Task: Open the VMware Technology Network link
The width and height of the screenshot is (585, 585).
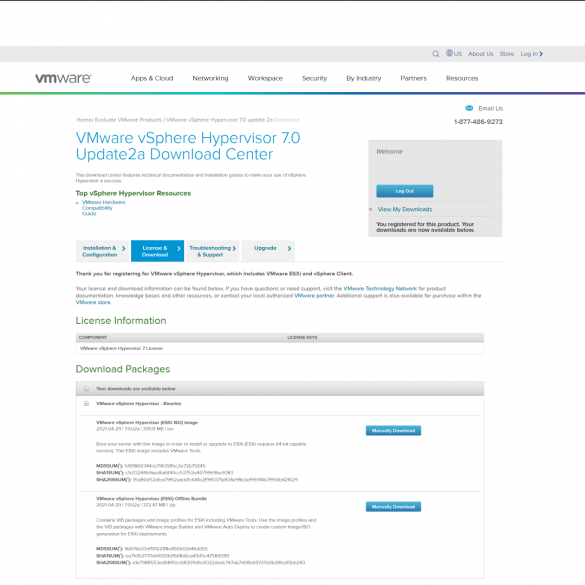Action: [380, 288]
